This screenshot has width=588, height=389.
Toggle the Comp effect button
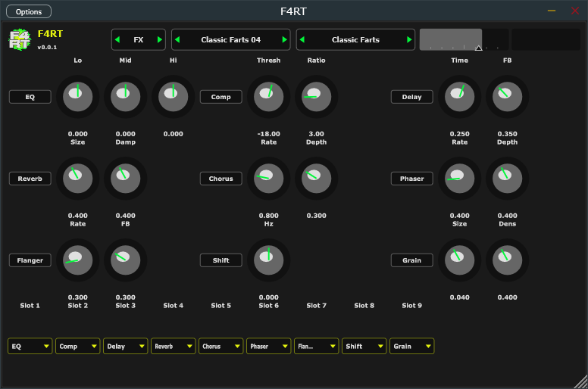(x=220, y=97)
